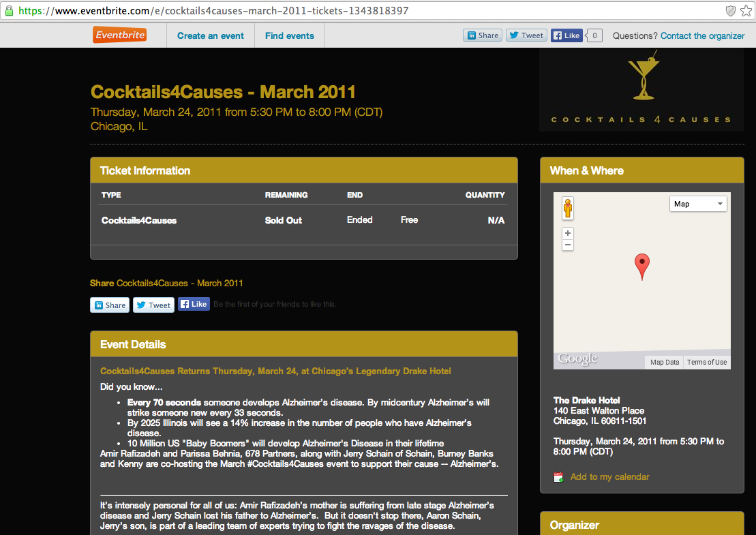Click the green SSL padlock icon
This screenshot has width=756, height=535.
(9, 11)
